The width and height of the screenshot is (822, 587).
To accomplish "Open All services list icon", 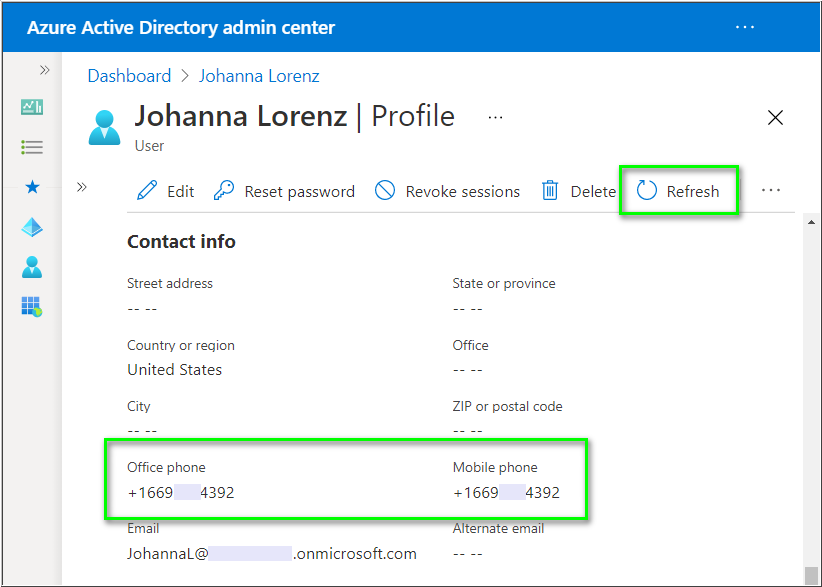I will pos(32,147).
